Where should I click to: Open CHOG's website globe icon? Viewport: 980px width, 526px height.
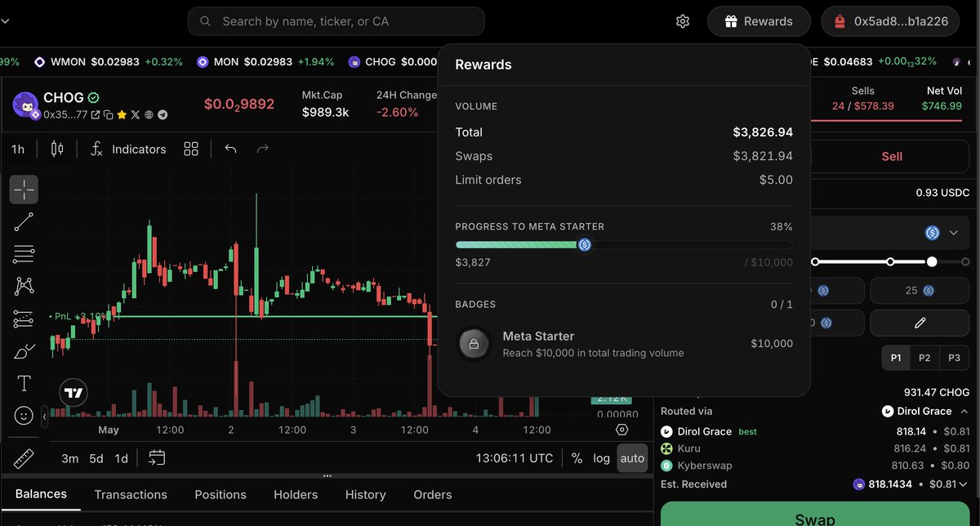point(149,115)
